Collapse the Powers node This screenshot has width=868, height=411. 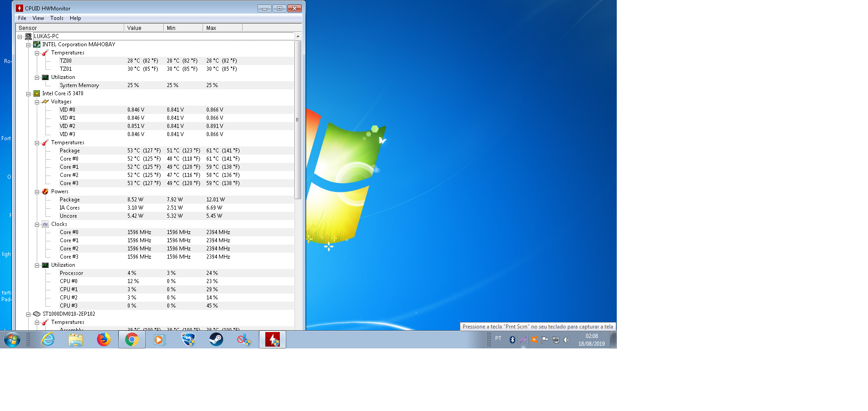37,192
